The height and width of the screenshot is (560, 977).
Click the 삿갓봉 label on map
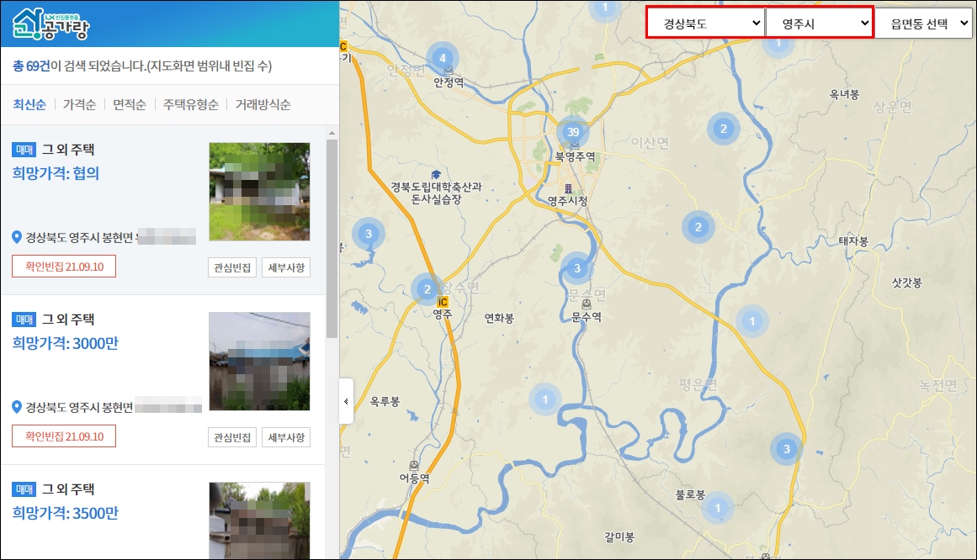point(906,283)
